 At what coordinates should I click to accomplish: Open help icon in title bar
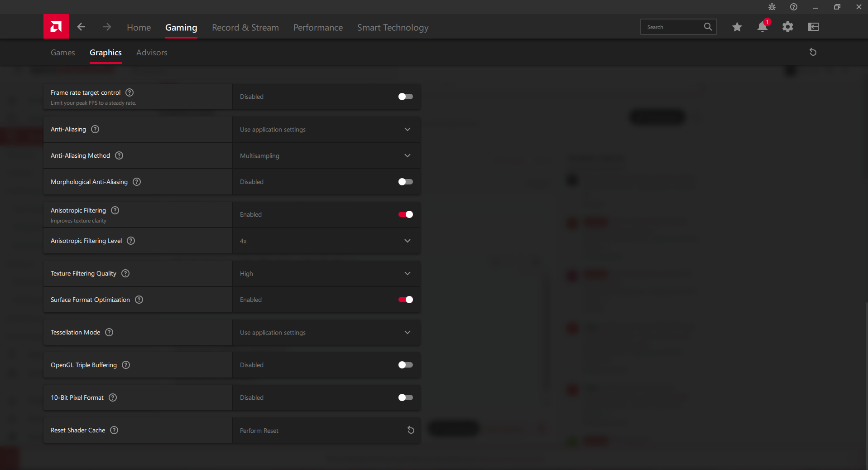794,7
